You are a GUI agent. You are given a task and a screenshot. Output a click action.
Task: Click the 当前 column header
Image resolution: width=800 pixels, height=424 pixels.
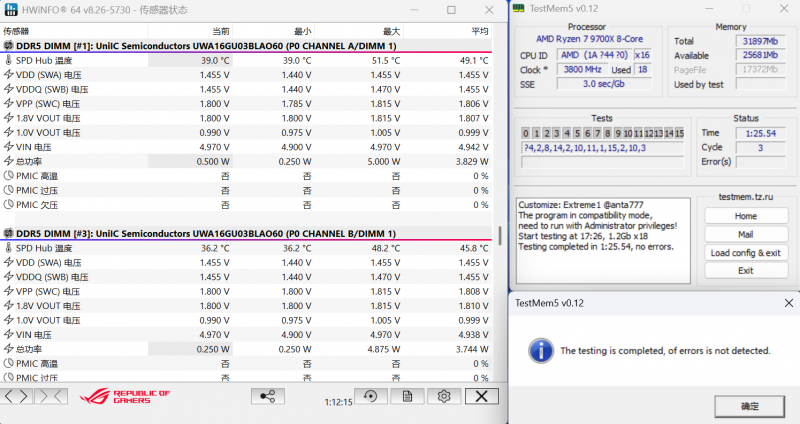point(221,31)
